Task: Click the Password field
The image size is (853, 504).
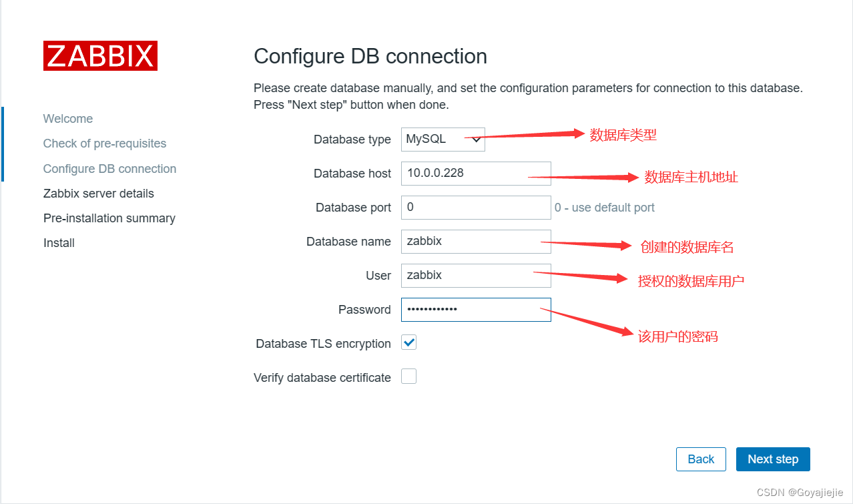Action: (475, 309)
